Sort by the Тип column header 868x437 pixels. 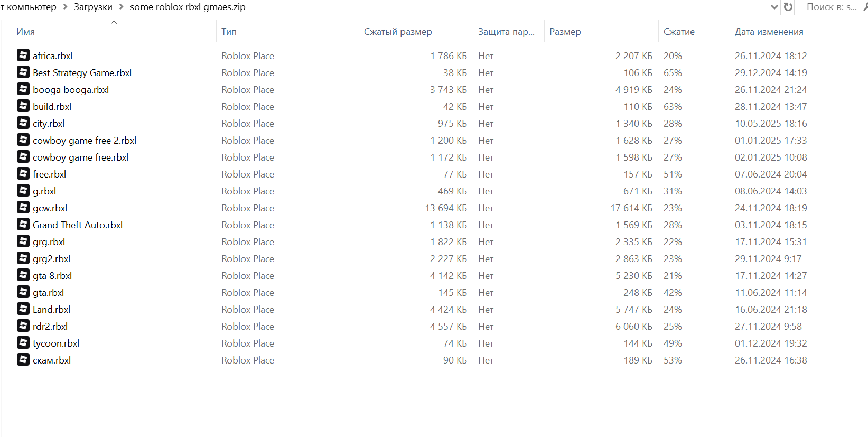229,32
